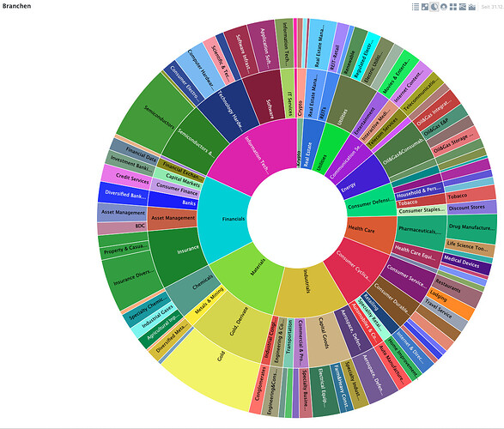
Task: Switch to the list view icon
Action: [416, 7]
